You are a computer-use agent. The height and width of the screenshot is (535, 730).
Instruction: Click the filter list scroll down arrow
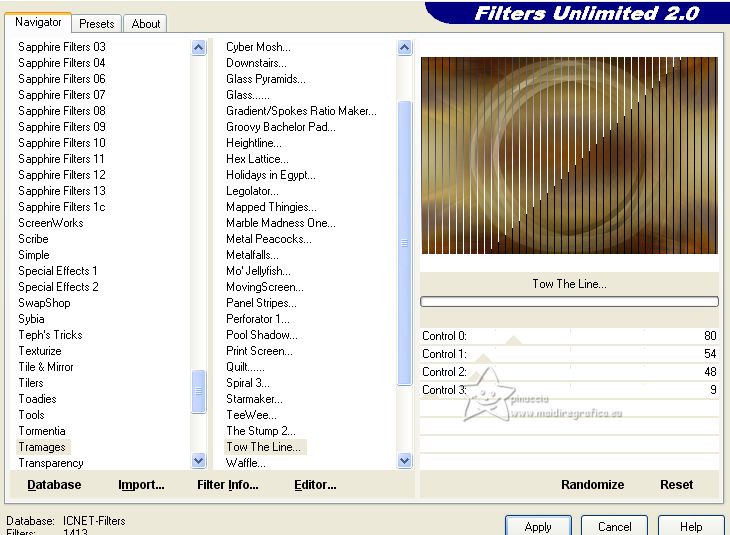pos(405,461)
